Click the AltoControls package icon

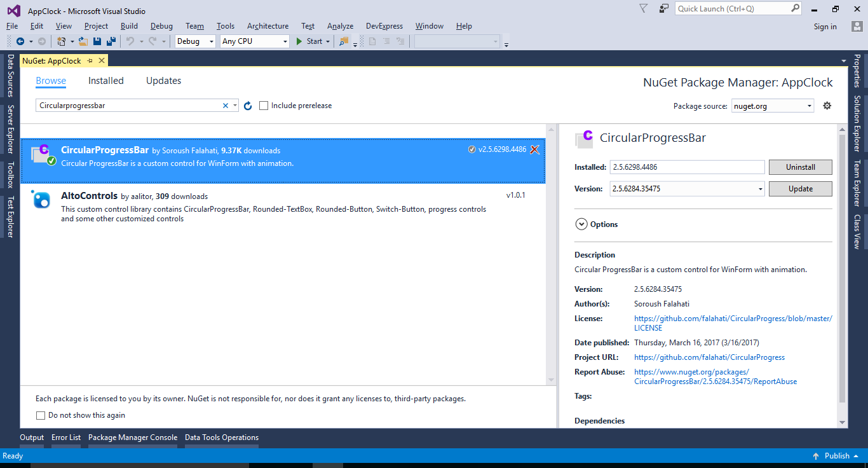[x=41, y=200]
